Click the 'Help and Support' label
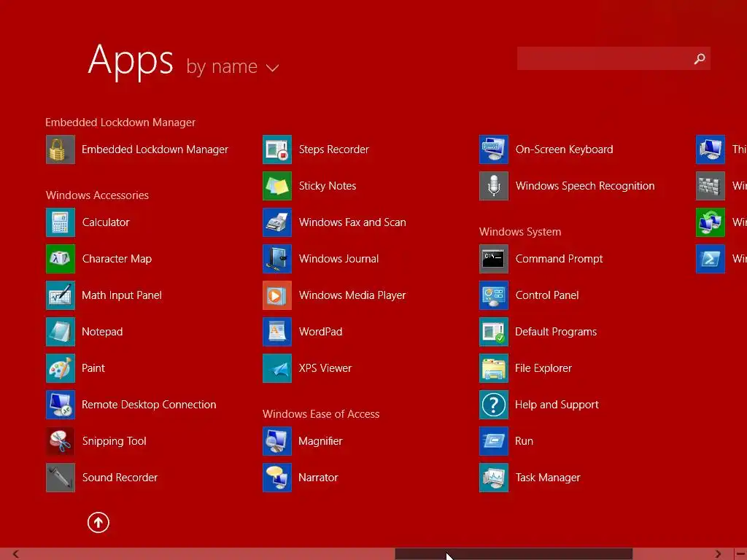Screen dimensions: 747x560 [x=557, y=405]
